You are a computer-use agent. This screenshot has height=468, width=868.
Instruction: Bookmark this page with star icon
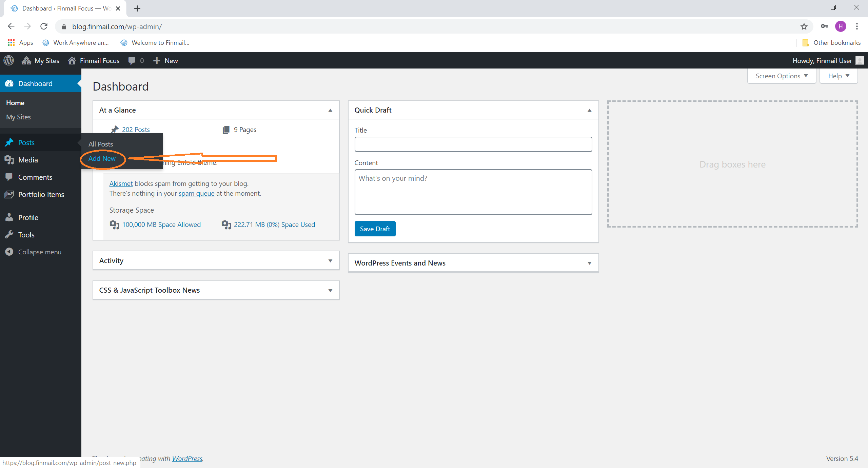coord(804,26)
